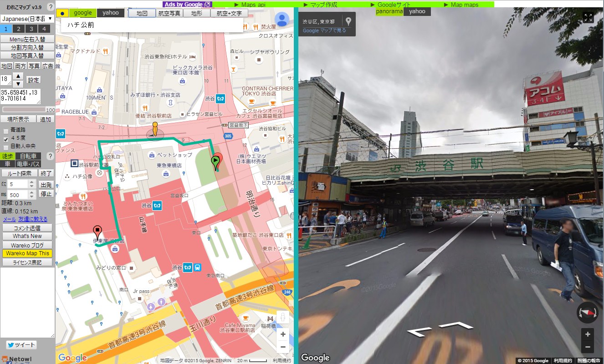
Task: Click yellow dot button beside google tab
Action: 62,13
